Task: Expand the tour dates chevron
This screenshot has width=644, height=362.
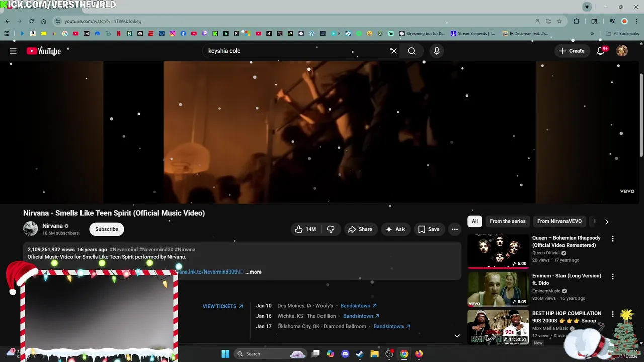Action: point(457,336)
